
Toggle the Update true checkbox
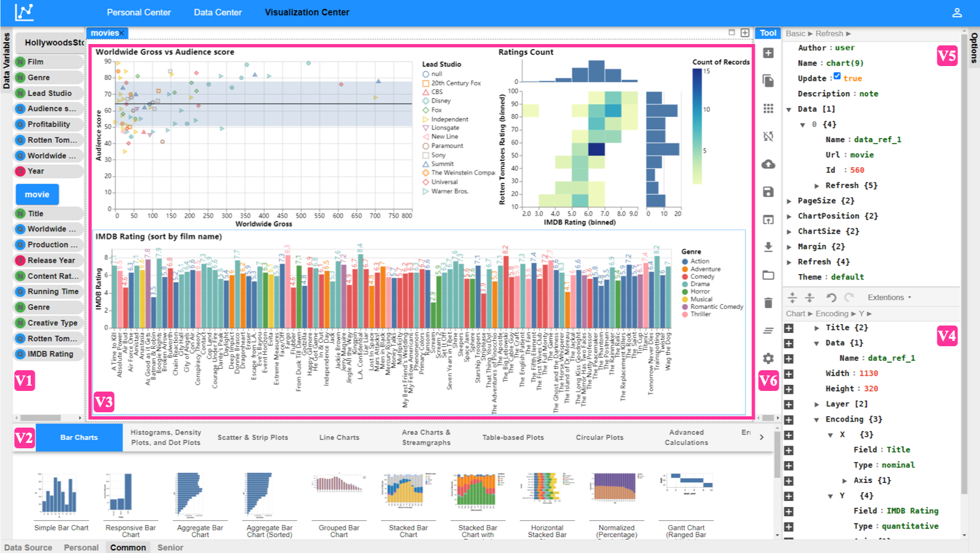point(837,77)
